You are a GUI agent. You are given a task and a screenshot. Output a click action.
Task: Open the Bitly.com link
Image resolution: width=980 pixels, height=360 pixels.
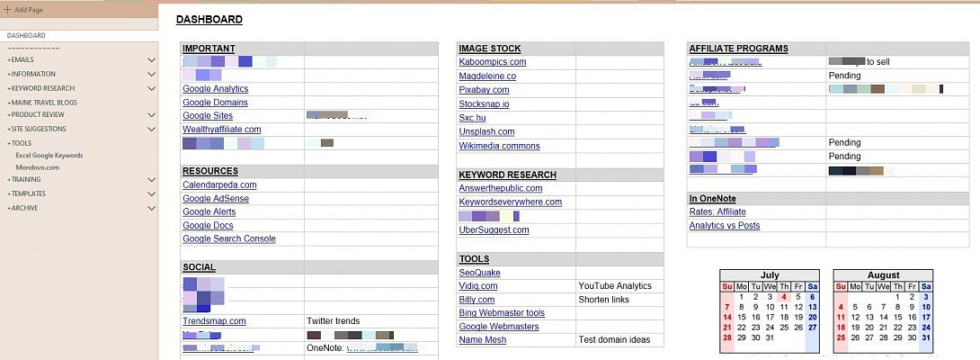pos(477,300)
